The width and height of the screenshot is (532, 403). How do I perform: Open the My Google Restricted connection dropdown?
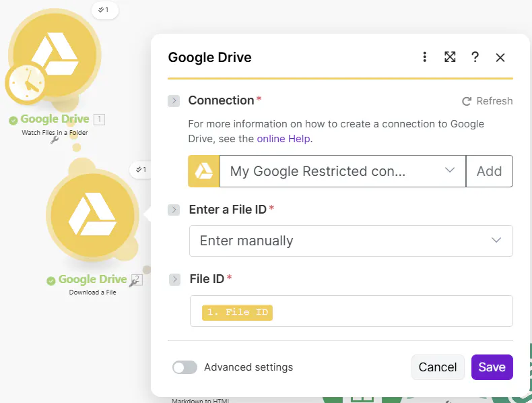click(x=343, y=171)
